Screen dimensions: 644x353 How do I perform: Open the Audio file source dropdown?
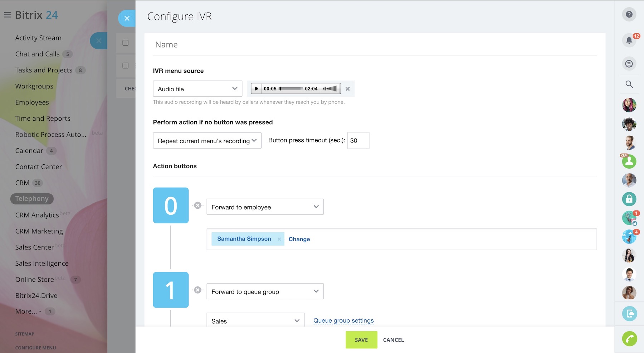[x=197, y=89]
